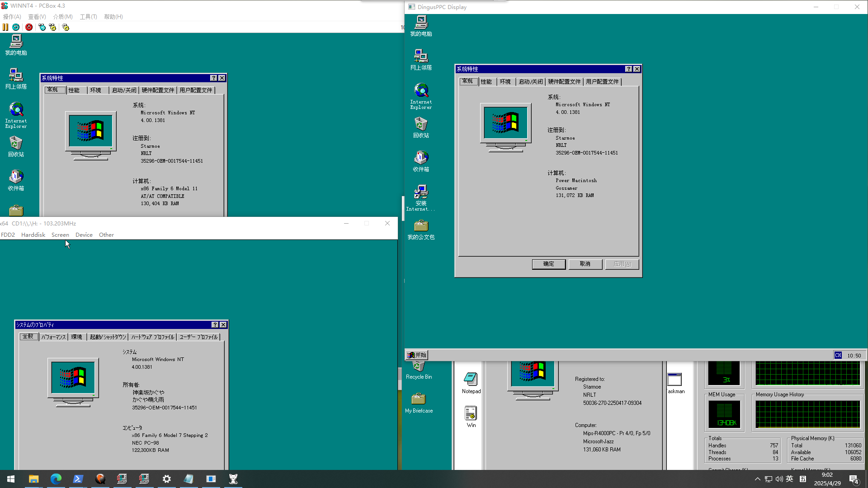Switch to 硬件配置文件 tab in PCBox dialog
This screenshot has width=868, height=488.
click(158, 90)
